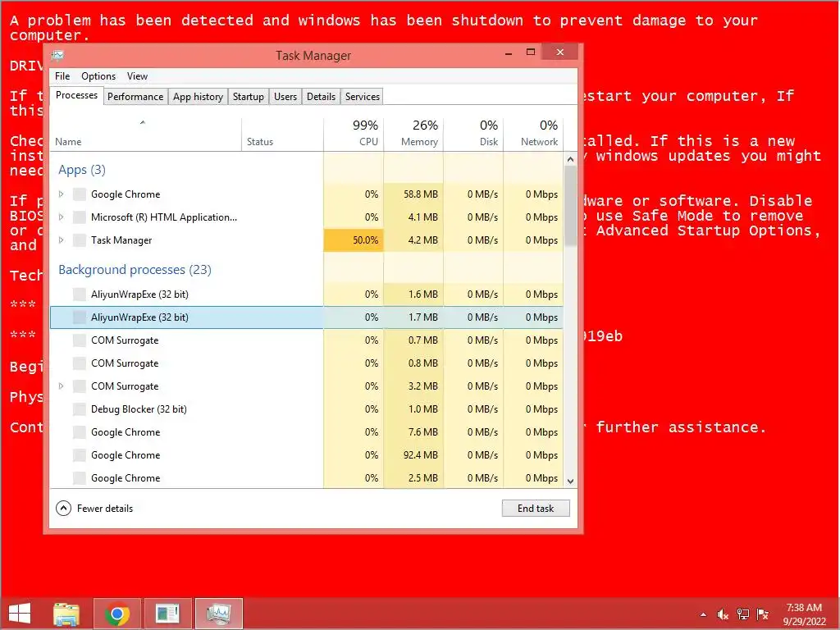Viewport: 840px width, 630px height.
Task: Sort by the CPU column header
Action: [x=354, y=135]
